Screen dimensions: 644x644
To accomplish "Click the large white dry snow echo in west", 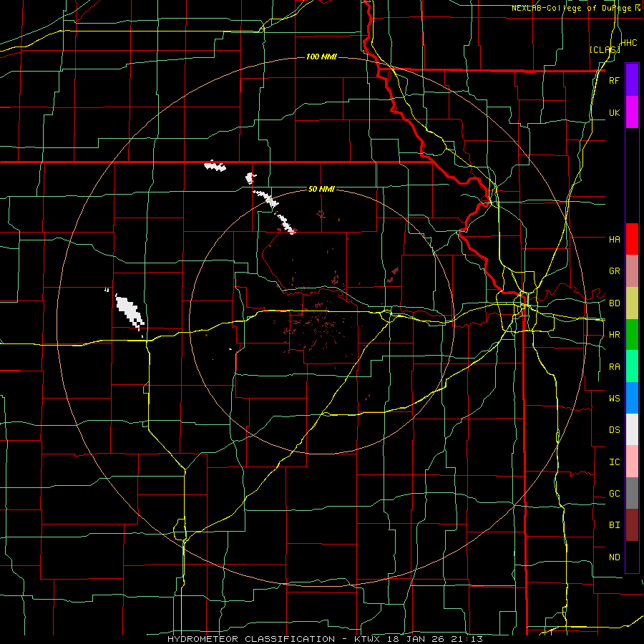I will click(129, 310).
